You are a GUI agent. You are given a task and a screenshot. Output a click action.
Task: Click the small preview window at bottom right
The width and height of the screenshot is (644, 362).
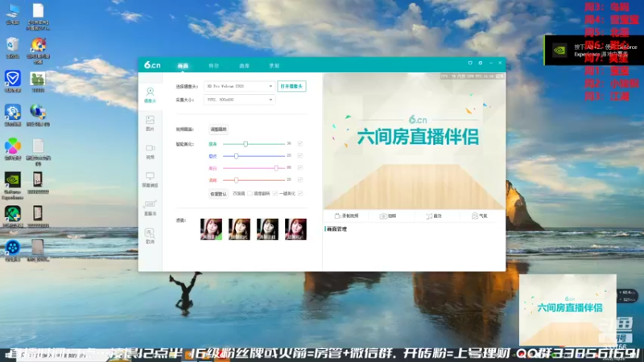point(568,310)
